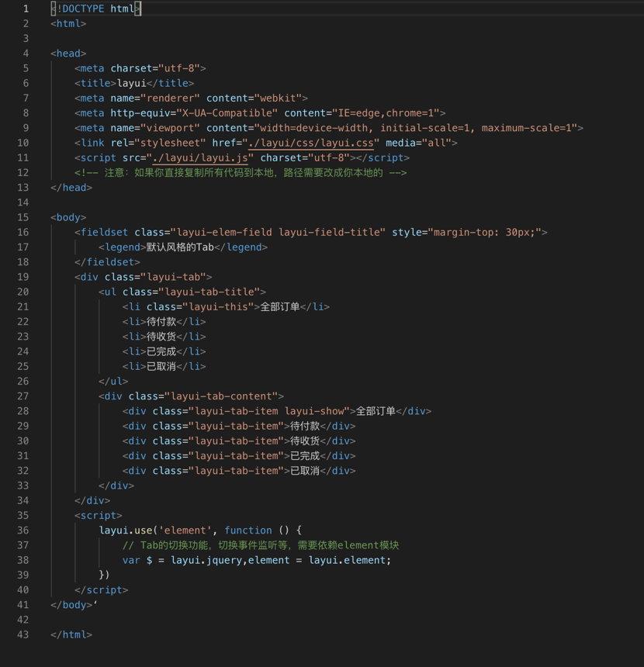Click the layui-tab-item 待收货 div line

[239, 441]
